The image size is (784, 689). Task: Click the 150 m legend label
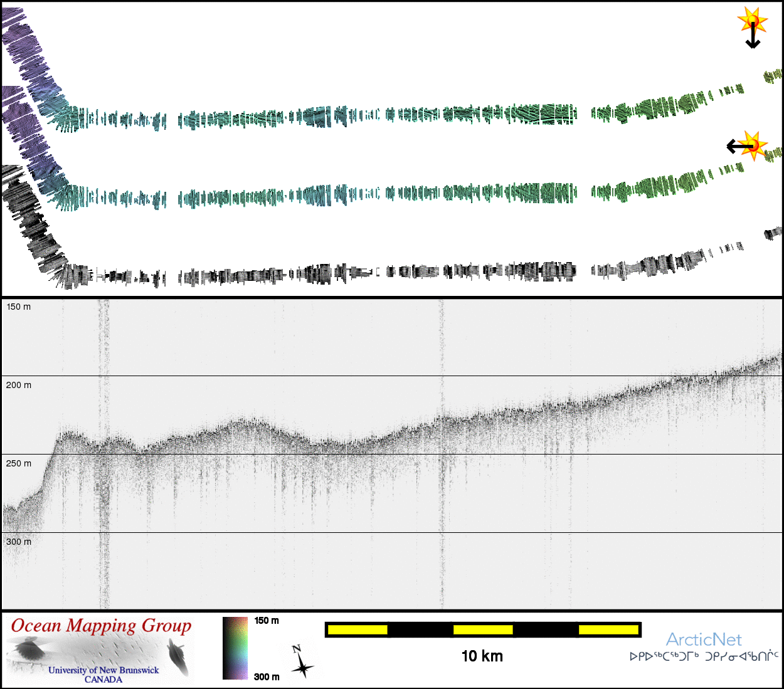[267, 621]
